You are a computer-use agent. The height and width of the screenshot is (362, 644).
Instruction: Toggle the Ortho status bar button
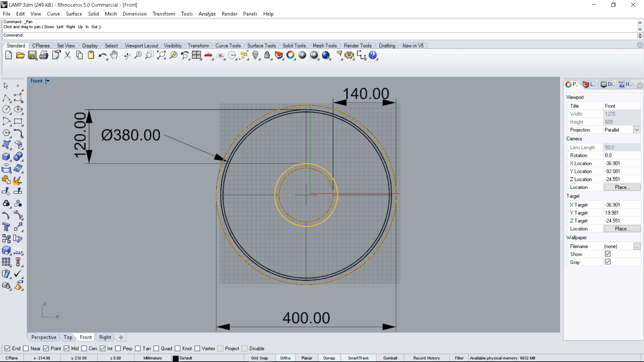(x=285, y=358)
